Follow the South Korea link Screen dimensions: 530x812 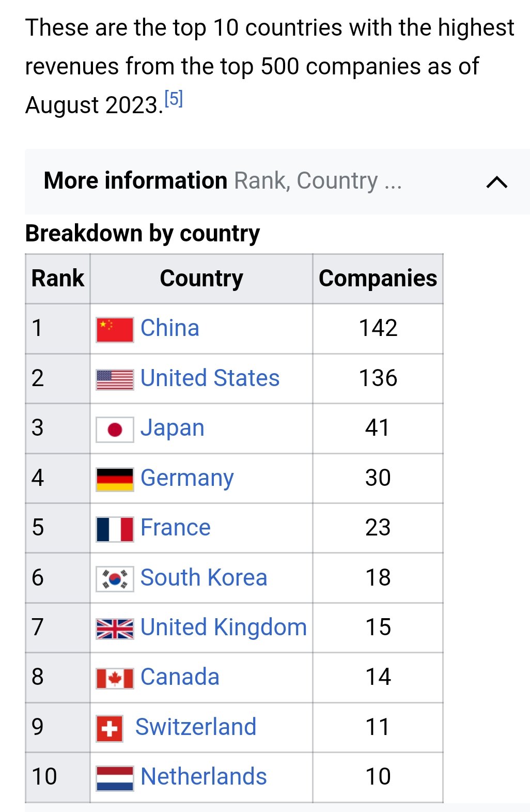point(204,577)
